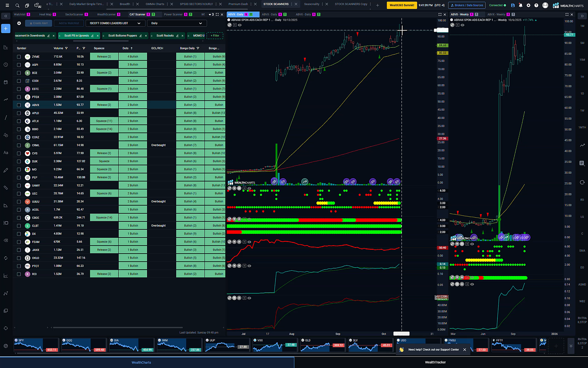The height and width of the screenshot is (368, 588).
Task: Click the search magnifier icon
Action: click(x=17, y=5)
